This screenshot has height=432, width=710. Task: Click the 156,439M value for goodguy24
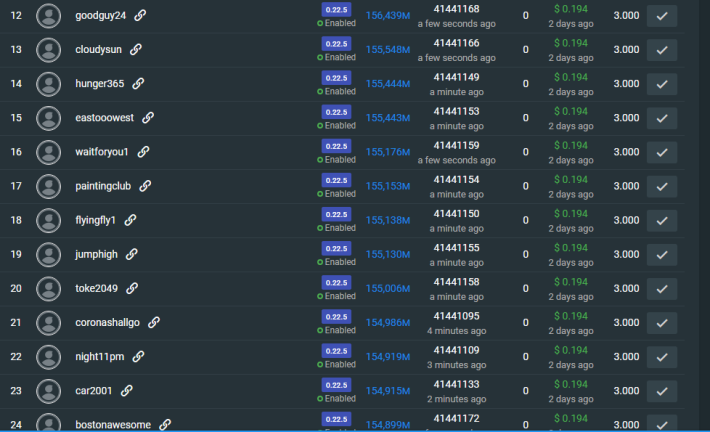pos(388,15)
